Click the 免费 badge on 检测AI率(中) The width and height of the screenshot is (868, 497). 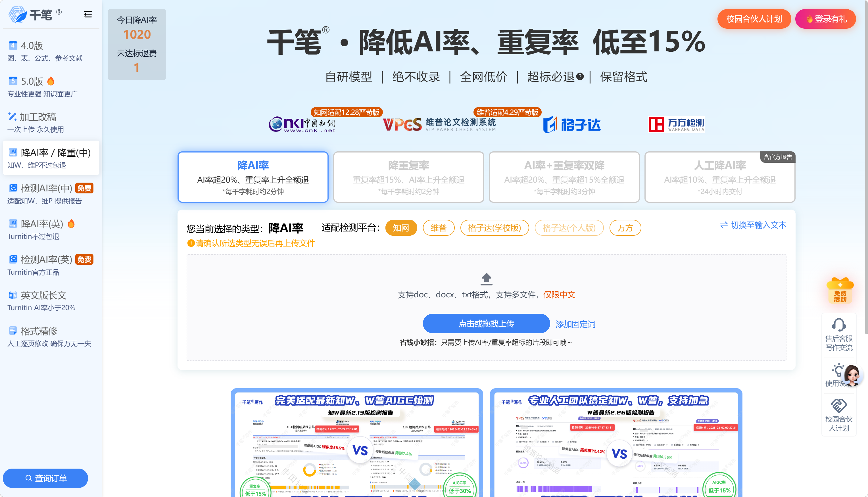[84, 188]
